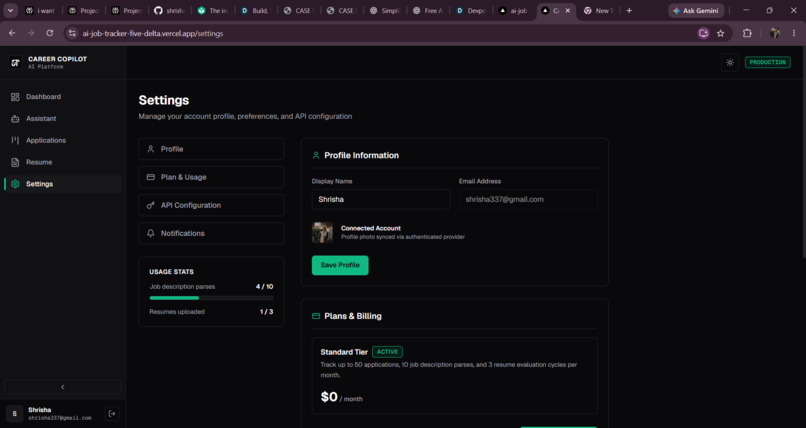The width and height of the screenshot is (806, 428).
Task: Click the 'Standard Tier' plan title
Action: coord(344,352)
